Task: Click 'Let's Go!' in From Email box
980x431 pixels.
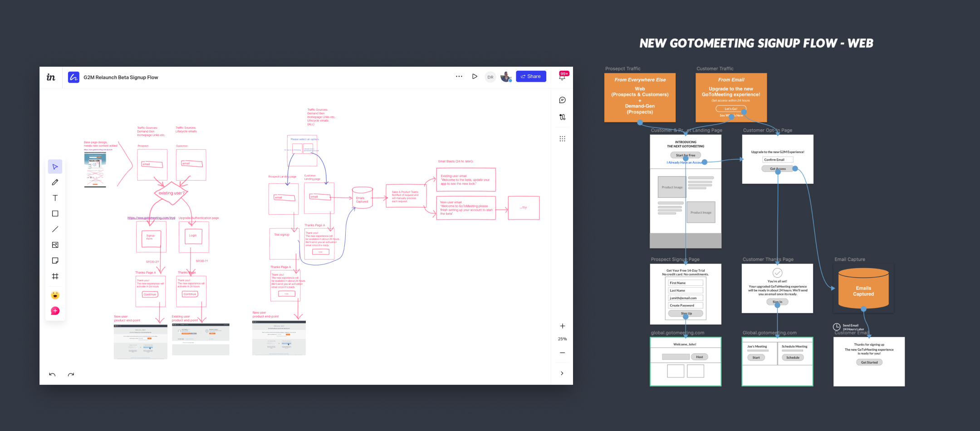Action: coord(731,109)
